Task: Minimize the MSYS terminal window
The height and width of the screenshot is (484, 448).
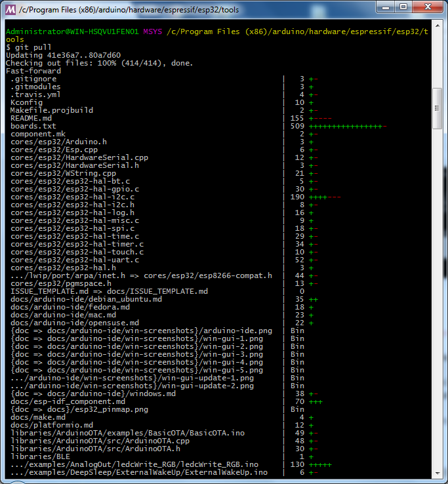Action: pos(386,7)
